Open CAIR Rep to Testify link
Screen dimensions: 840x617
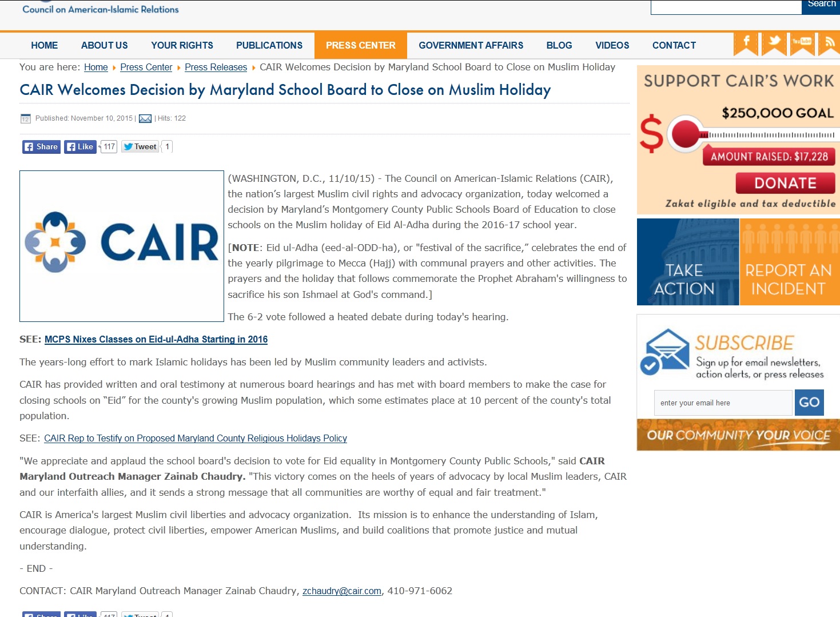(x=196, y=439)
